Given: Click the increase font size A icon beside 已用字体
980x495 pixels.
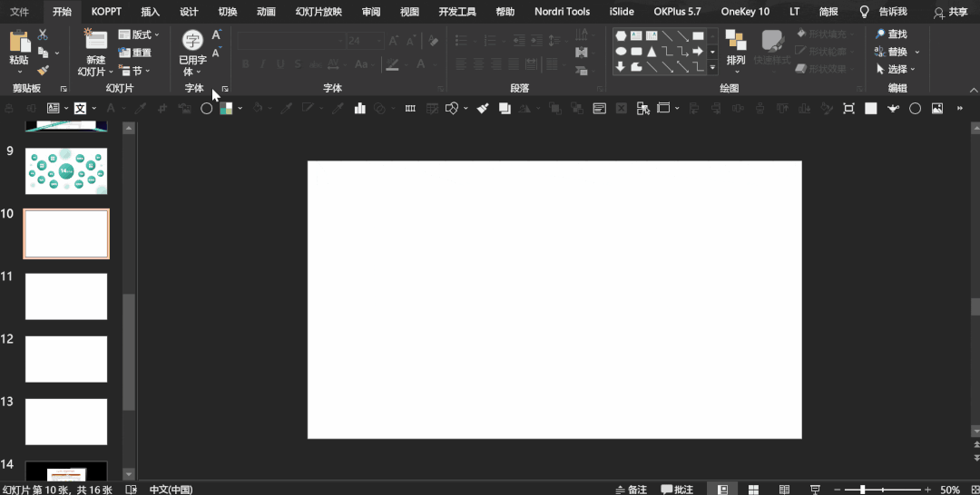Looking at the screenshot, I should click(216, 35).
